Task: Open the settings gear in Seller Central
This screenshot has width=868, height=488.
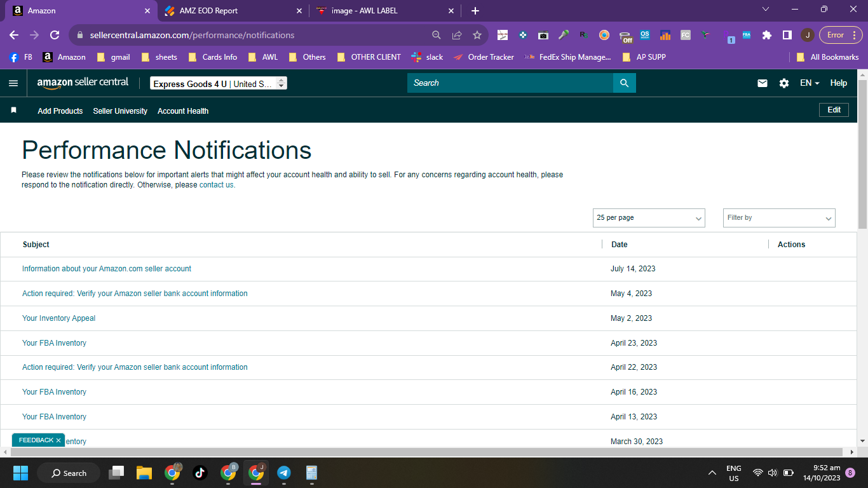Action: (x=784, y=83)
